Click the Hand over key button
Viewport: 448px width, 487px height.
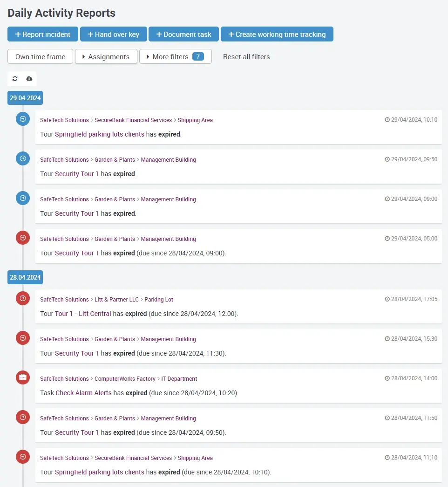point(113,34)
